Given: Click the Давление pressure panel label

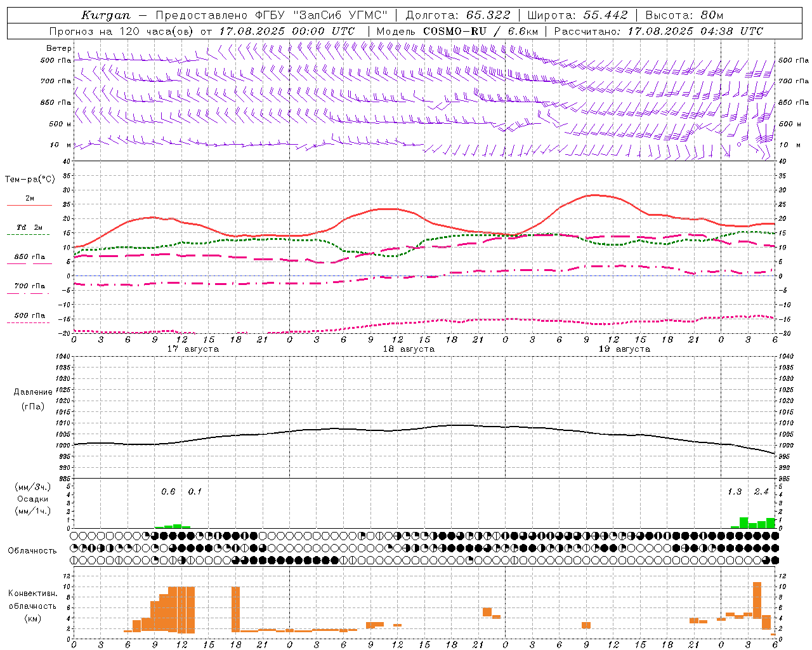Looking at the screenshot, I should 33,392.
